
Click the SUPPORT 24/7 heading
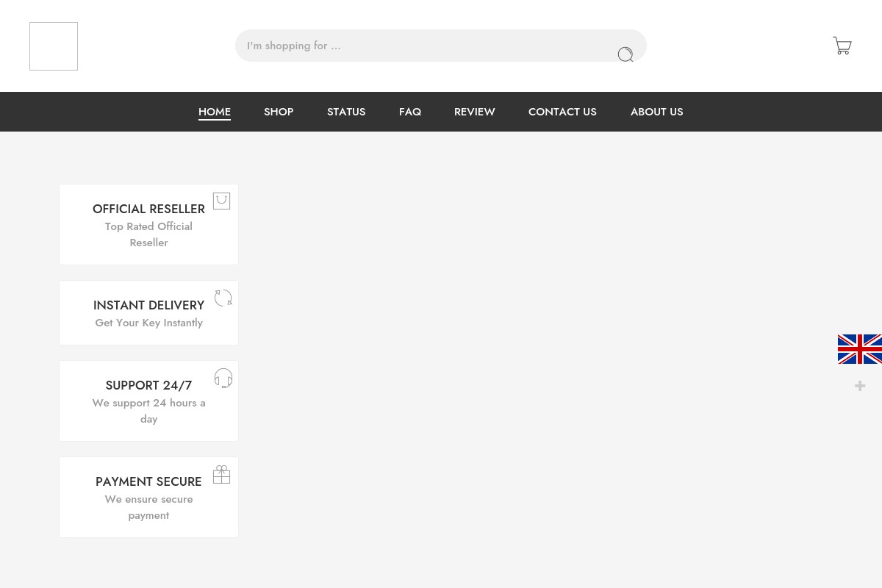point(148,385)
